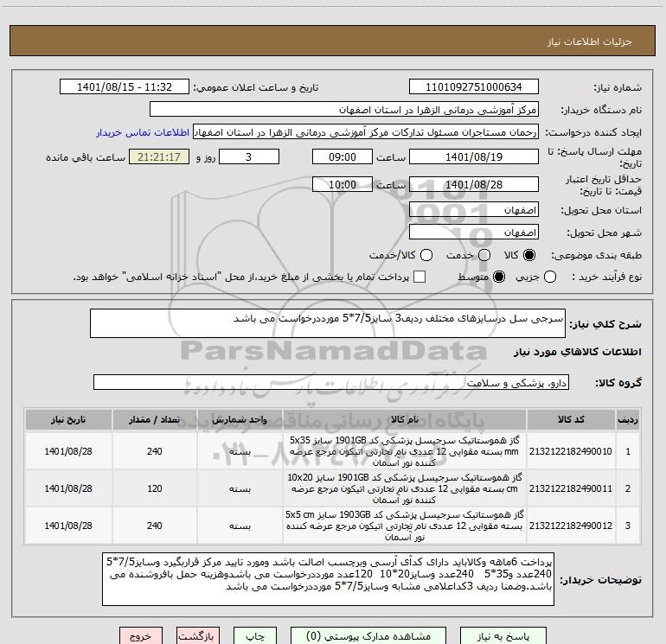Click the delivery city field اصفهان

[474, 233]
